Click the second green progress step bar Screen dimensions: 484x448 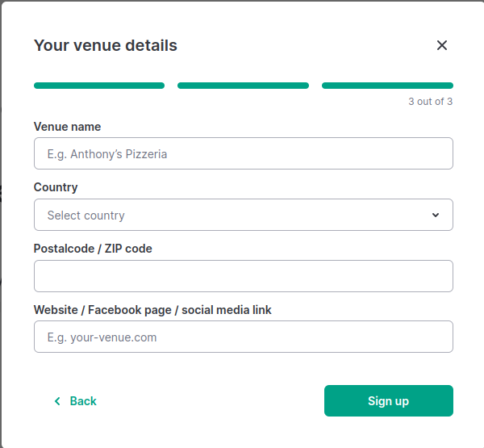click(243, 86)
